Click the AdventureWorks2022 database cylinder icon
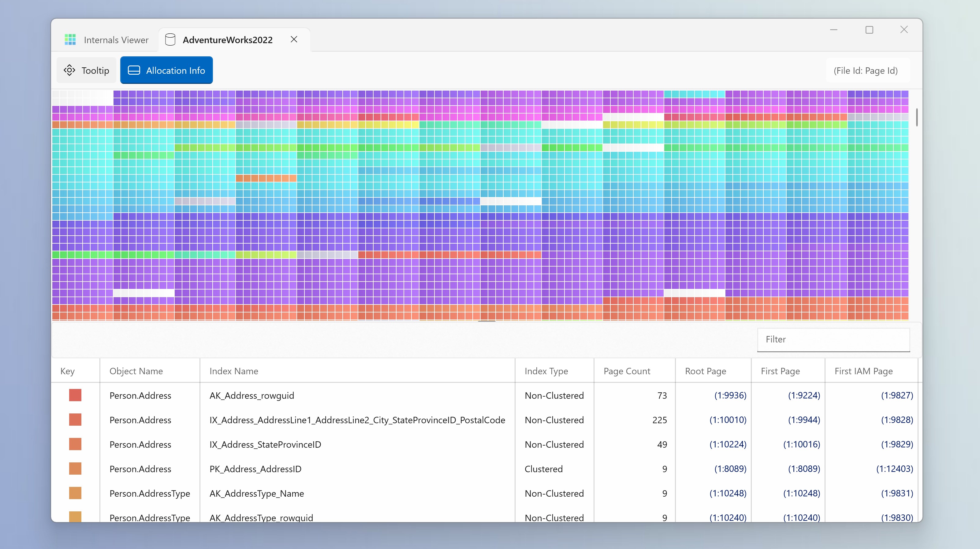The width and height of the screenshot is (980, 549). pyautogui.click(x=170, y=39)
